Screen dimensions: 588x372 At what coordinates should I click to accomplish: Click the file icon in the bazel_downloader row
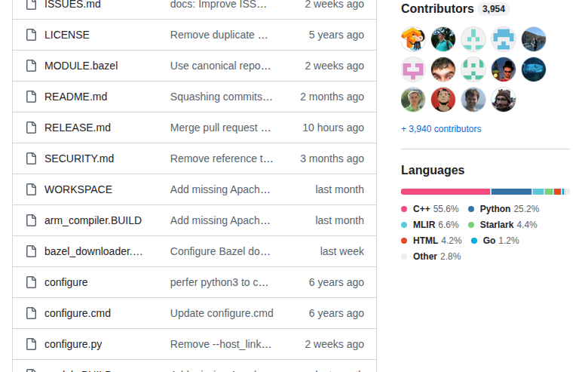[31, 251]
